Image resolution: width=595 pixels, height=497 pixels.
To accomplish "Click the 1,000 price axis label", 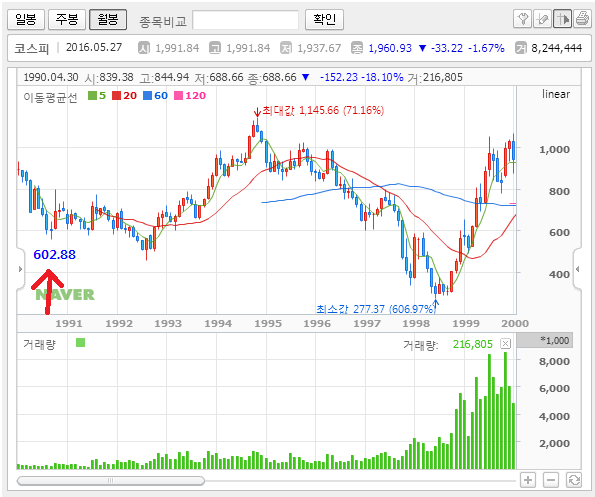I will click(x=554, y=149).
